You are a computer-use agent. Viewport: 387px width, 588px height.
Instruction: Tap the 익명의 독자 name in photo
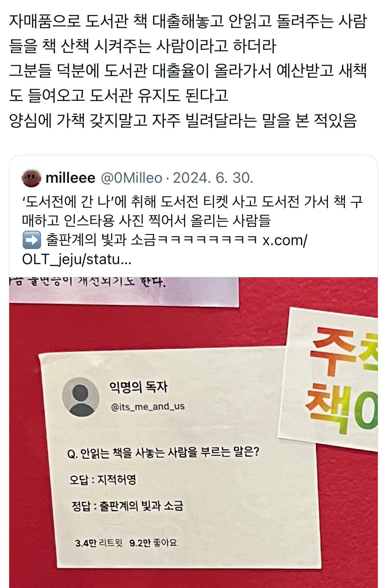pos(138,387)
